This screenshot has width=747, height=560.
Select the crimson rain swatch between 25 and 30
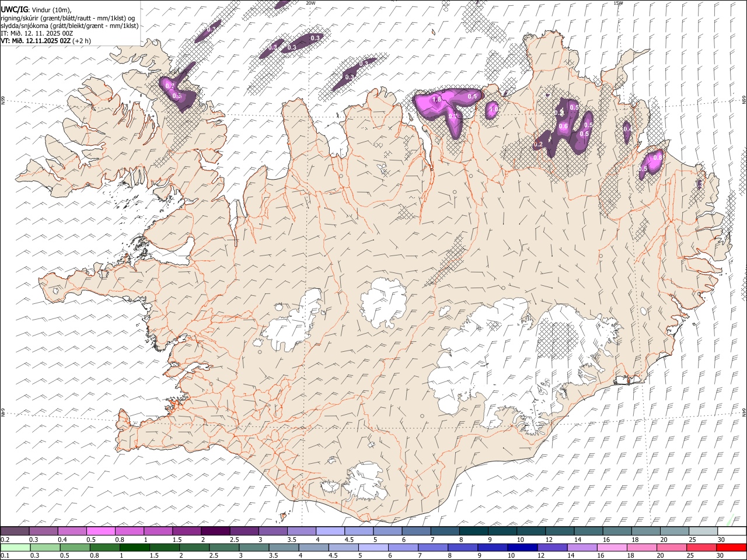(x=701, y=547)
